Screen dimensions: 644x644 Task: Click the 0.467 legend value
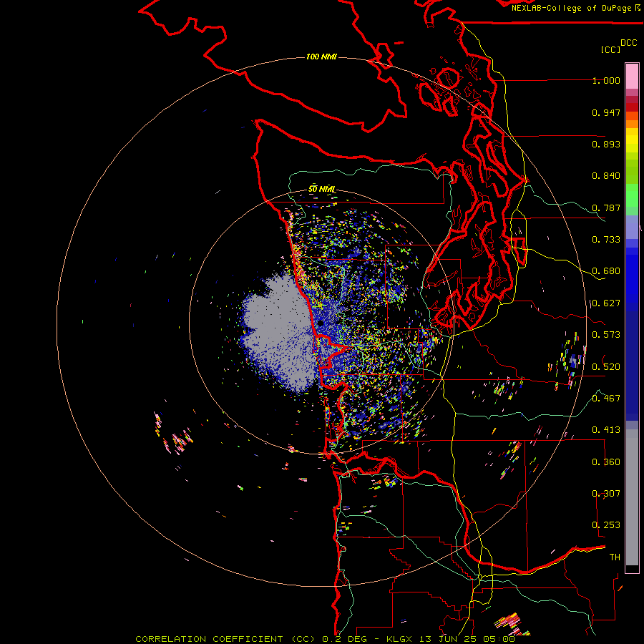pos(606,399)
